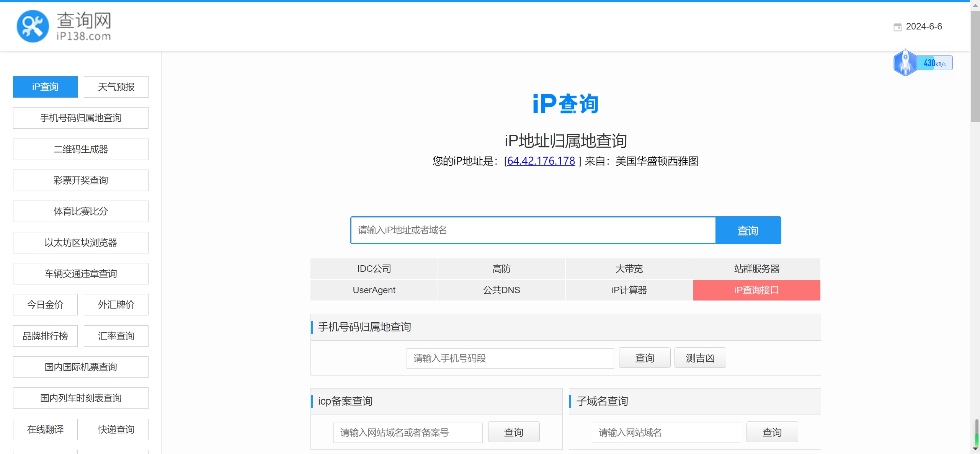Click the iP查询 blue heading

[565, 104]
